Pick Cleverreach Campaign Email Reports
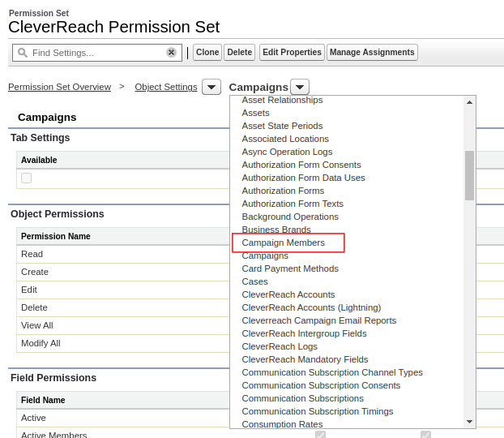Image resolution: width=504 pixels, height=438 pixels. pyautogui.click(x=319, y=320)
